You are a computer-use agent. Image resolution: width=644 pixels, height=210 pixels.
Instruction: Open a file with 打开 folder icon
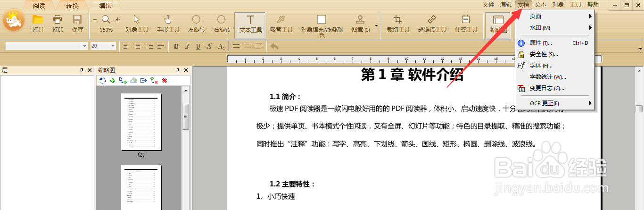click(38, 24)
